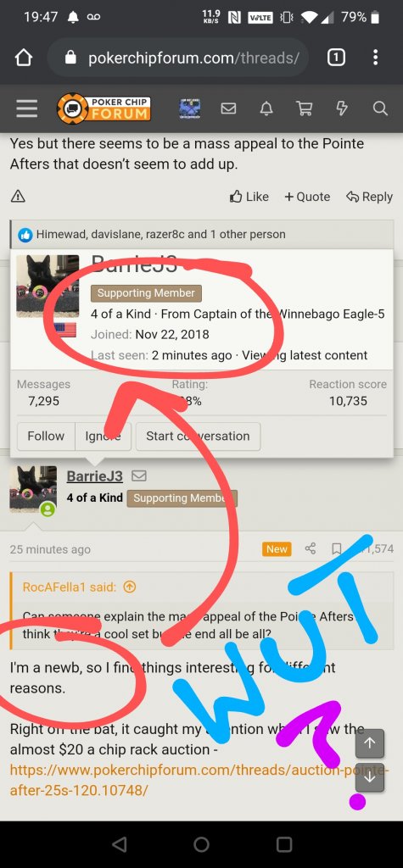
Task: Jump to the top with the up arrow button
Action: pyautogui.click(x=370, y=743)
